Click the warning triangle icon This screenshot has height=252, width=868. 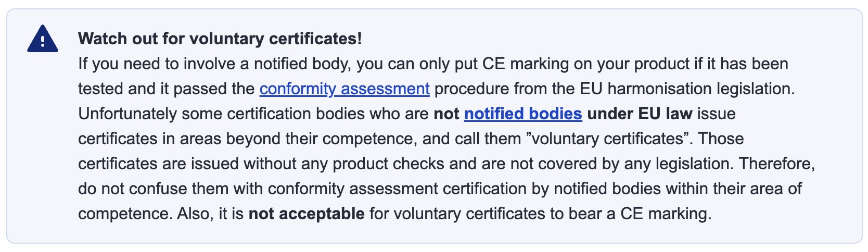coord(42,39)
